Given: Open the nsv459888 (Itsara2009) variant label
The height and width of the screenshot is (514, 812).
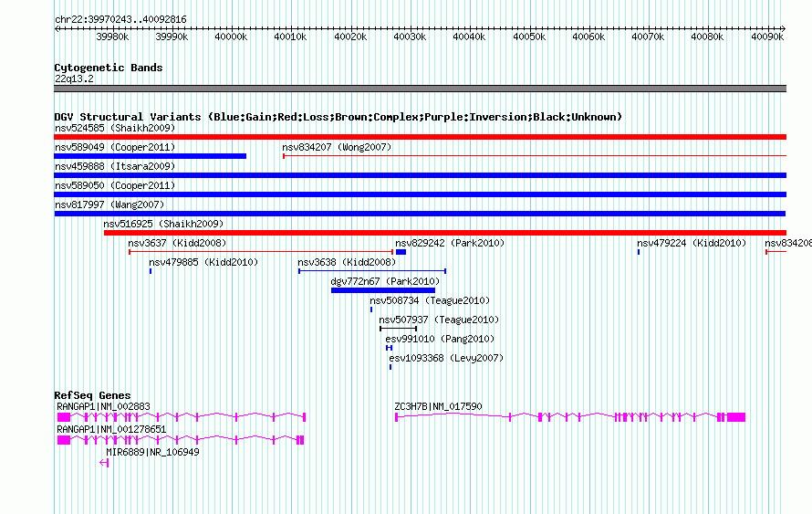Looking at the screenshot, I should tap(115, 166).
